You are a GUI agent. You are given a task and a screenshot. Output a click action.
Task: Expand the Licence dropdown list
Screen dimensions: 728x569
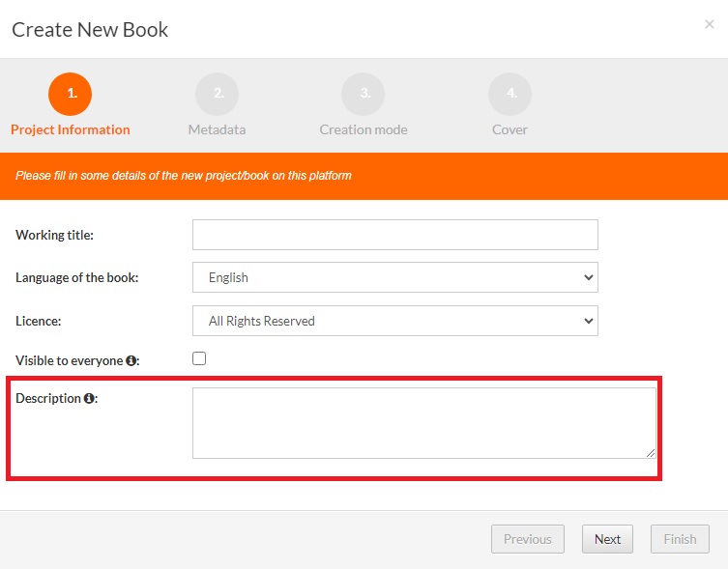coord(394,321)
